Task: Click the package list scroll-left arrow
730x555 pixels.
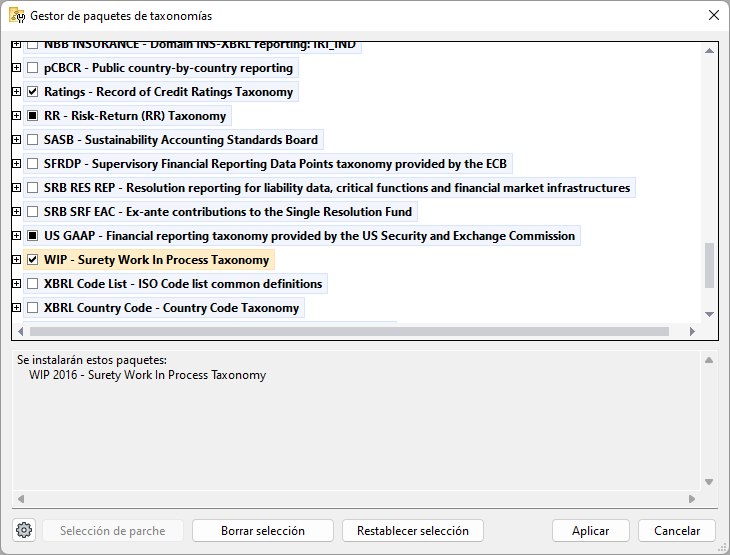Action: [x=20, y=331]
